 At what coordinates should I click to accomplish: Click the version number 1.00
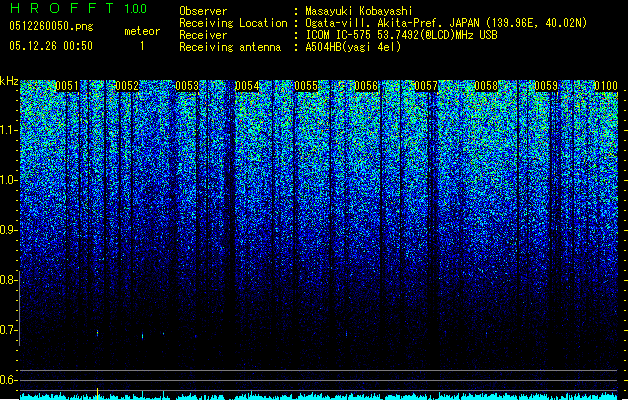coord(136,8)
